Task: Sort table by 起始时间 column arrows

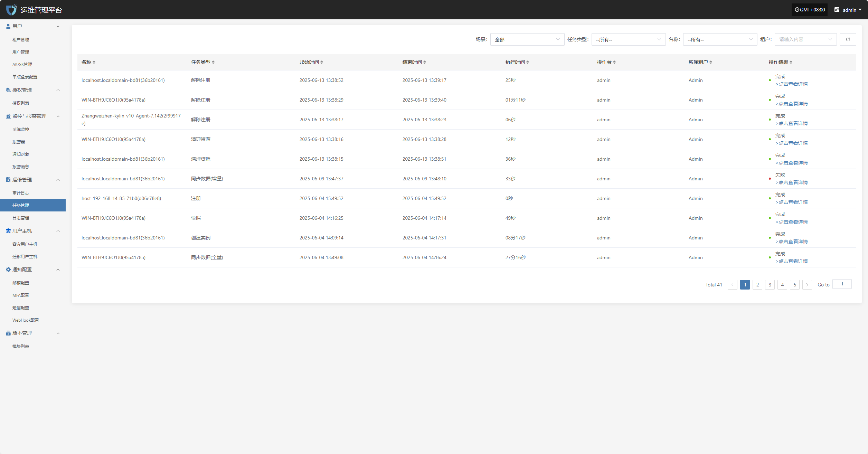Action: point(322,62)
